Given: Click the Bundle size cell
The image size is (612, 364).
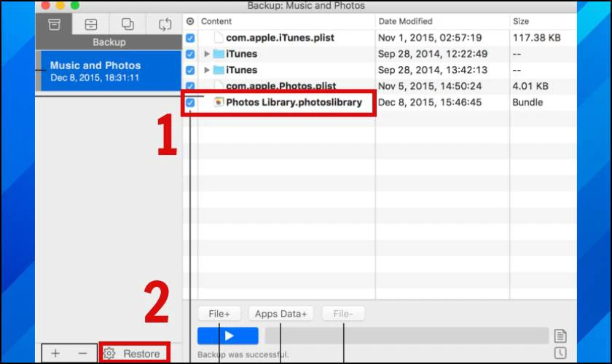Looking at the screenshot, I should [527, 102].
